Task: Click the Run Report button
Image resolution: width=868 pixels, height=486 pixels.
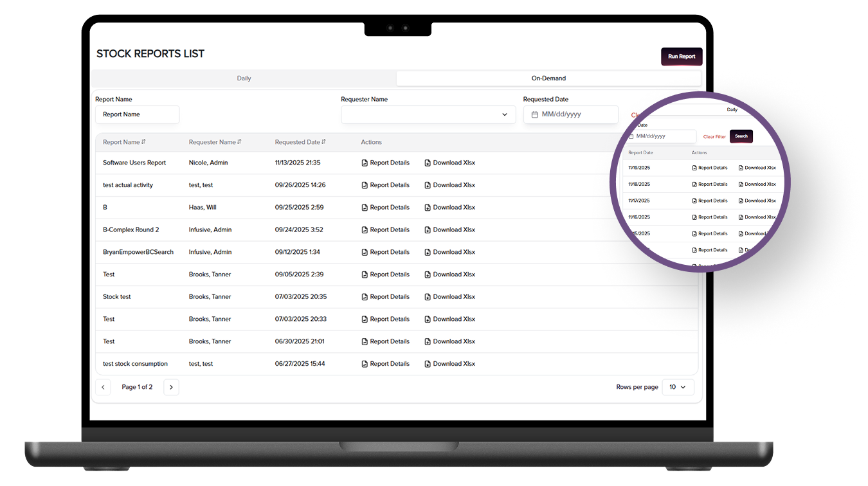Action: (682, 57)
